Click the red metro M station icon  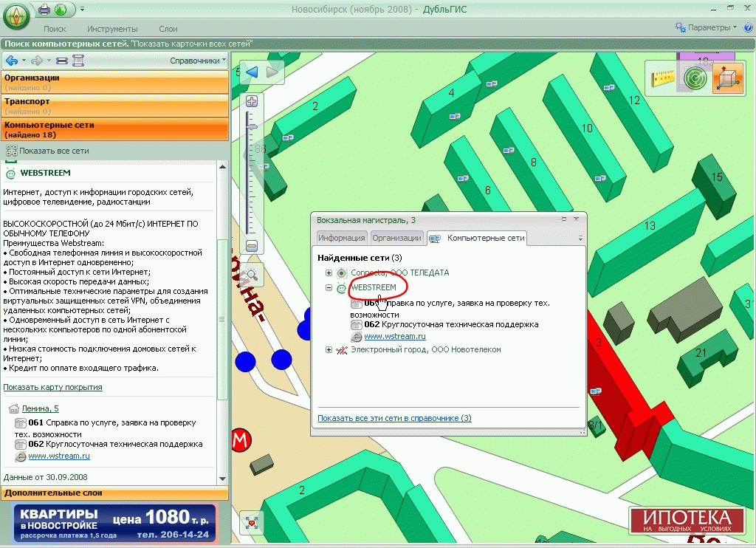coord(241,440)
